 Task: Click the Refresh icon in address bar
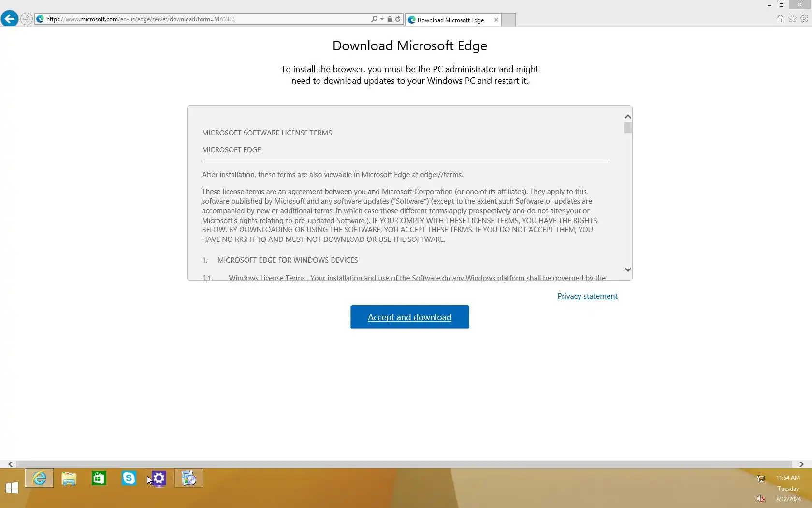pos(398,19)
